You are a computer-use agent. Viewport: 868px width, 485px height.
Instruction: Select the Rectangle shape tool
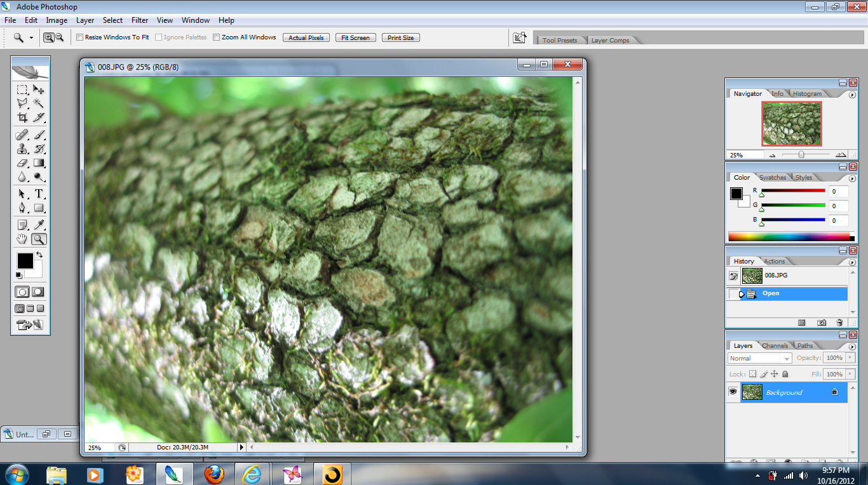pos(39,208)
